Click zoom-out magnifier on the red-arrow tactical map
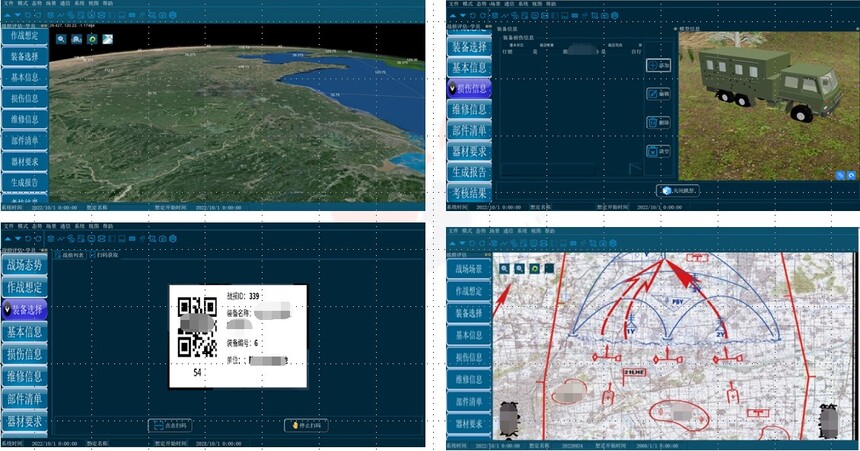Image resolution: width=860 pixels, height=451 pixels. 519,269
